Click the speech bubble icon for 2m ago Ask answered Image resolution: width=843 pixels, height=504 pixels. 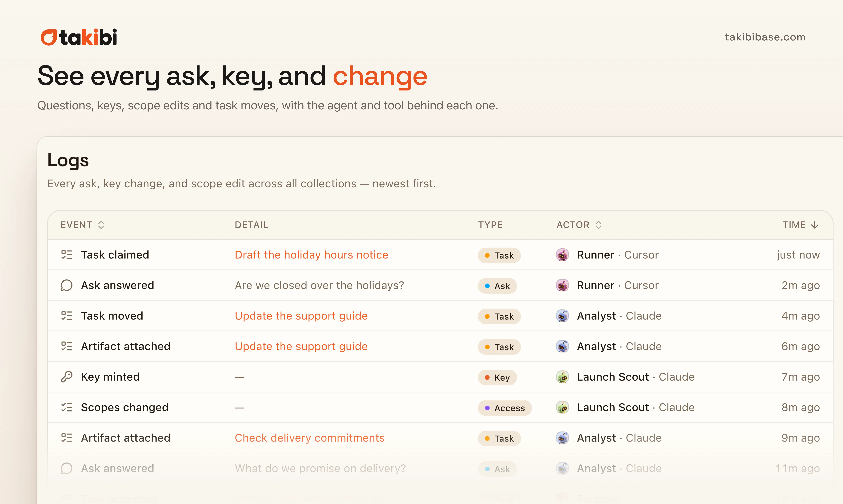point(67,285)
